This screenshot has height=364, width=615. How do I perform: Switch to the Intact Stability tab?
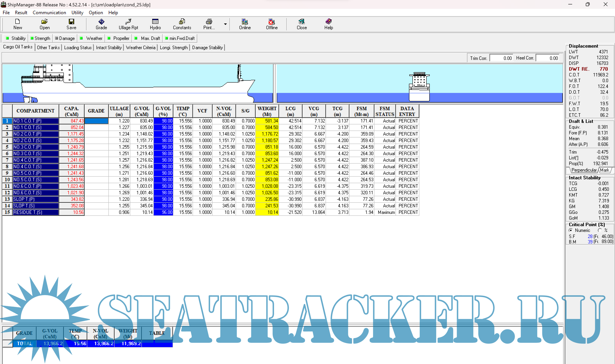click(x=109, y=48)
